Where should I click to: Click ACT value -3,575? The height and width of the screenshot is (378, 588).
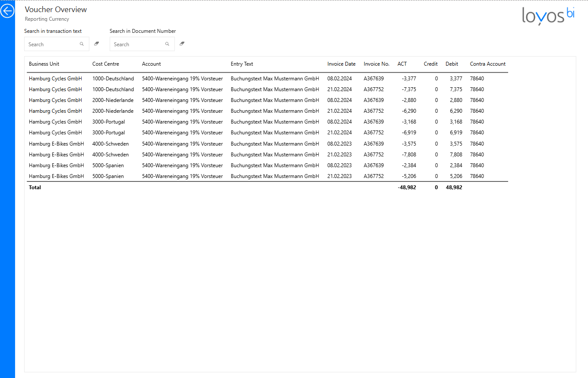[409, 144]
